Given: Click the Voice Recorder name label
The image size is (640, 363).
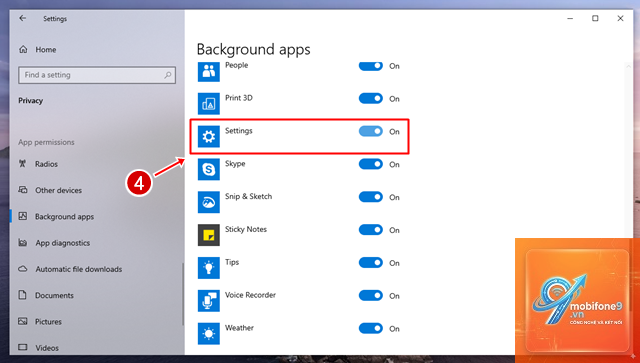Looking at the screenshot, I should [250, 295].
